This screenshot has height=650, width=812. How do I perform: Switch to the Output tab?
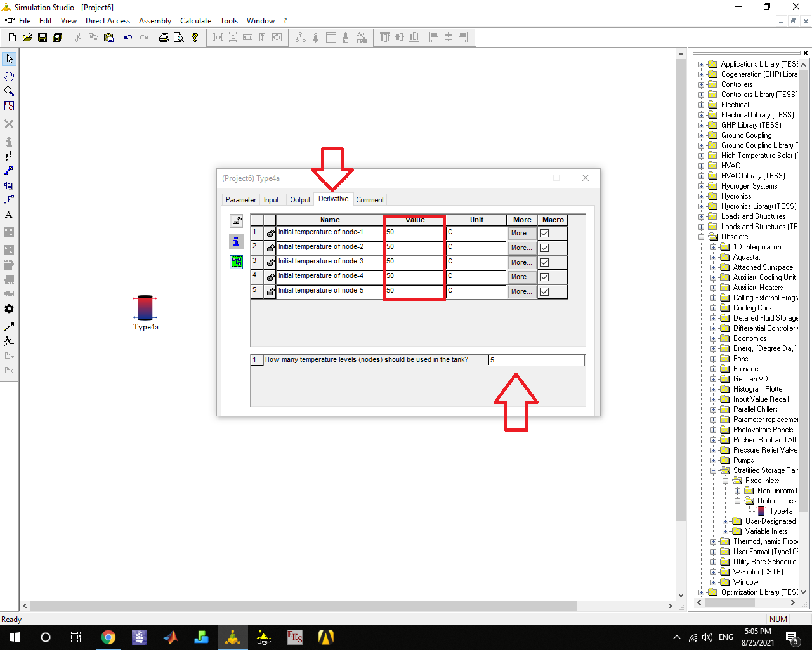point(300,200)
